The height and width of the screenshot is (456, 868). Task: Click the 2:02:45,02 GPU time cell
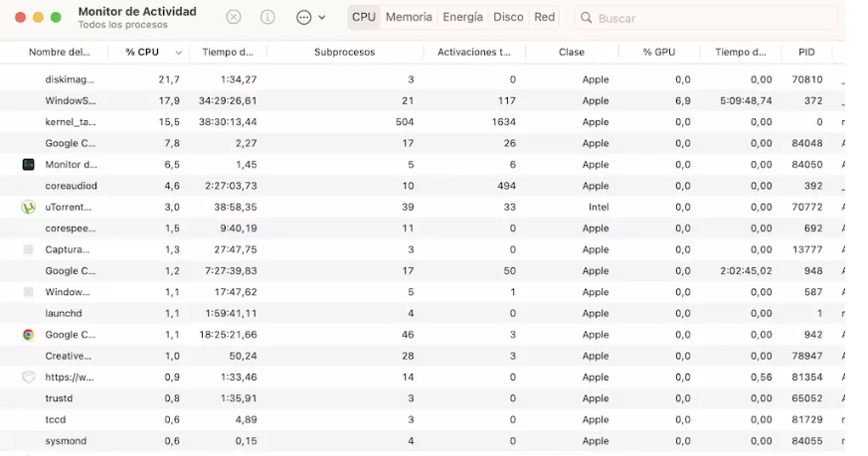[x=746, y=270]
